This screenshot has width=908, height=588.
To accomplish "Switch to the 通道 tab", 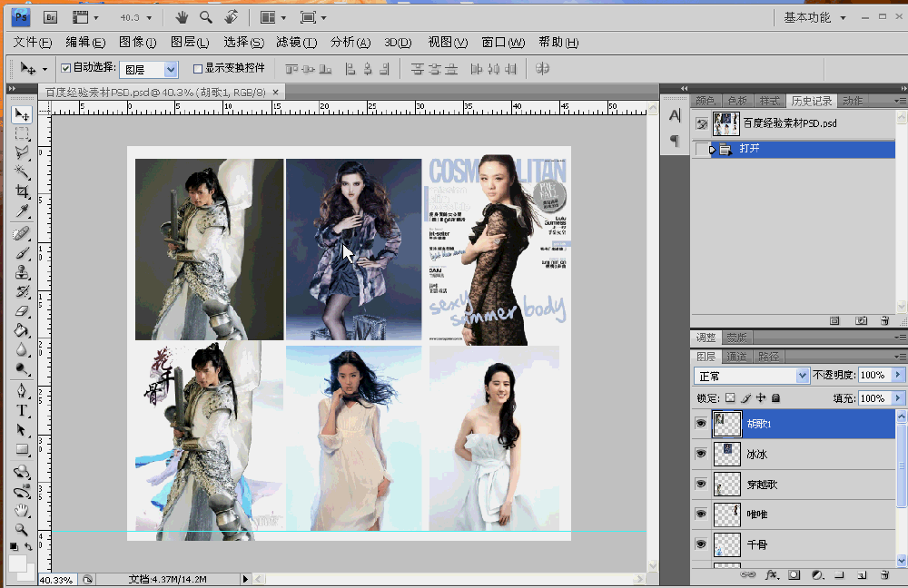I will point(736,357).
